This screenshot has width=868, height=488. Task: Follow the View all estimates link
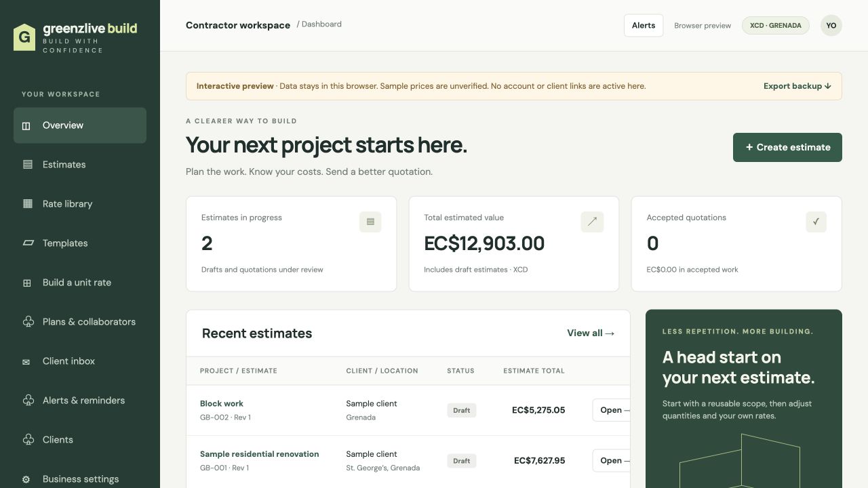tap(591, 333)
